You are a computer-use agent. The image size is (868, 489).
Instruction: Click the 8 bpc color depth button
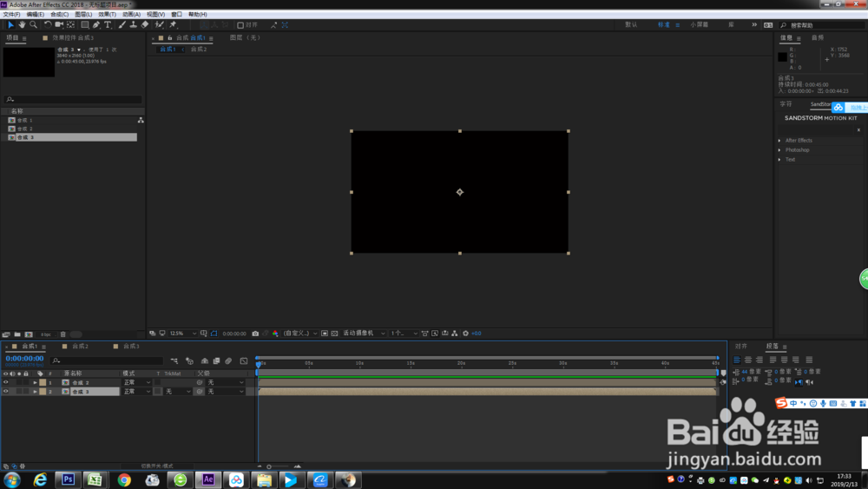[46, 334]
